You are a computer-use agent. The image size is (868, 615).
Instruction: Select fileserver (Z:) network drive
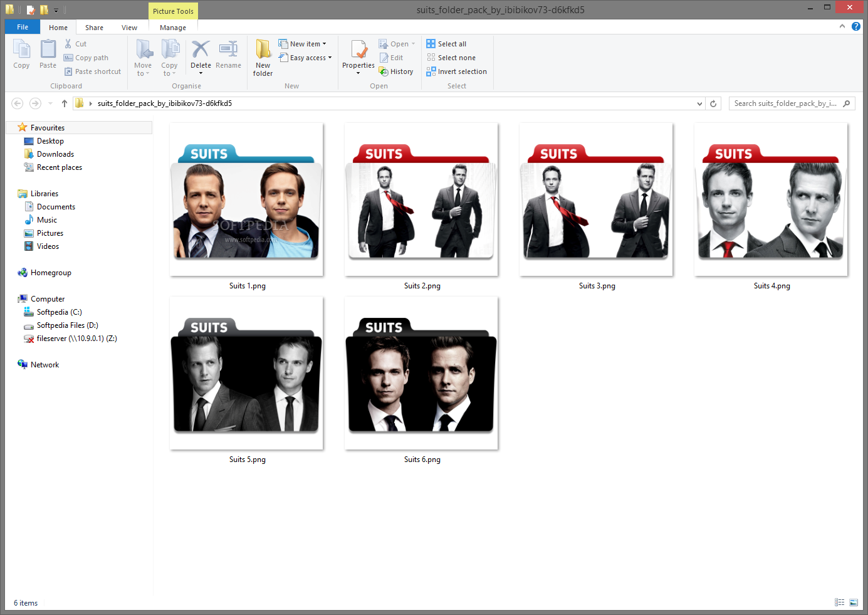76,339
